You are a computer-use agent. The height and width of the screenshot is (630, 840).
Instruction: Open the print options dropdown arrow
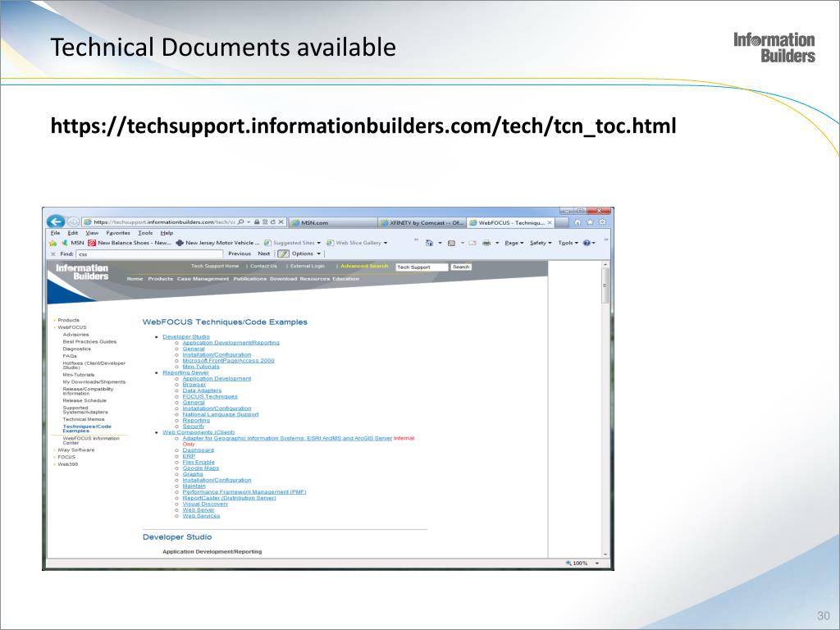click(x=497, y=243)
